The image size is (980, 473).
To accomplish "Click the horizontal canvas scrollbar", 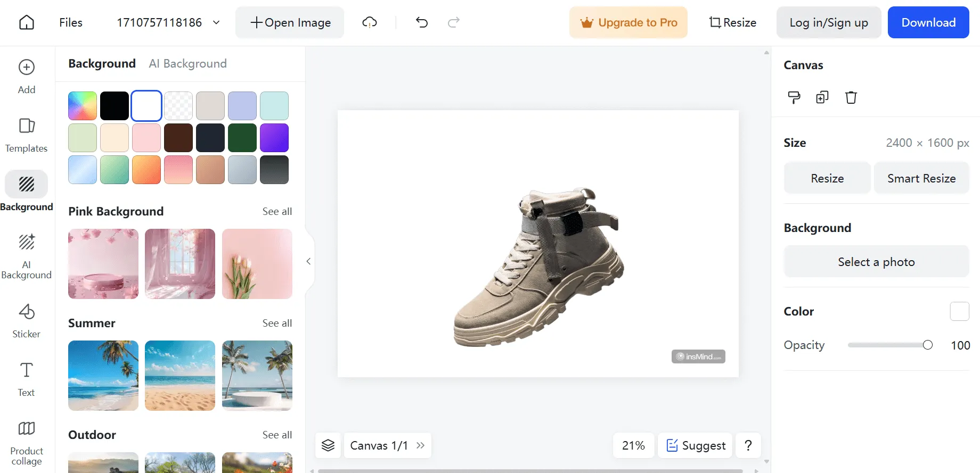I will click(x=530, y=470).
